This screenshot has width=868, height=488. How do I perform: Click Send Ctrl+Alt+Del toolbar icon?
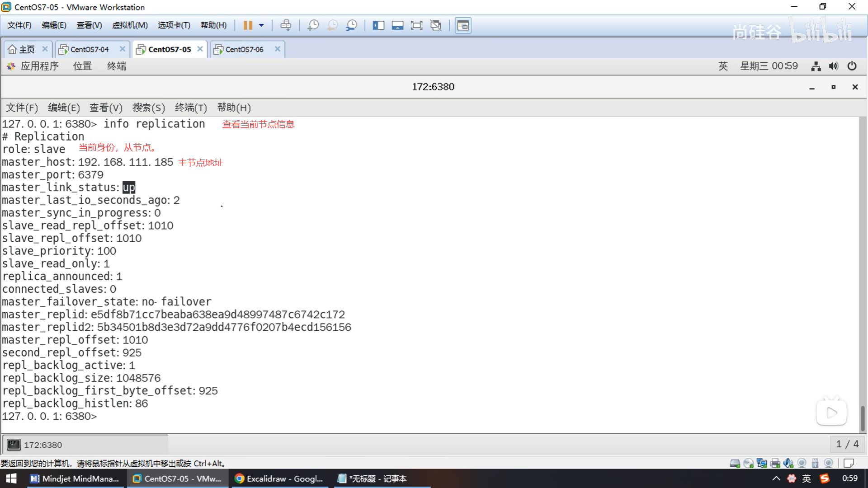tap(286, 25)
